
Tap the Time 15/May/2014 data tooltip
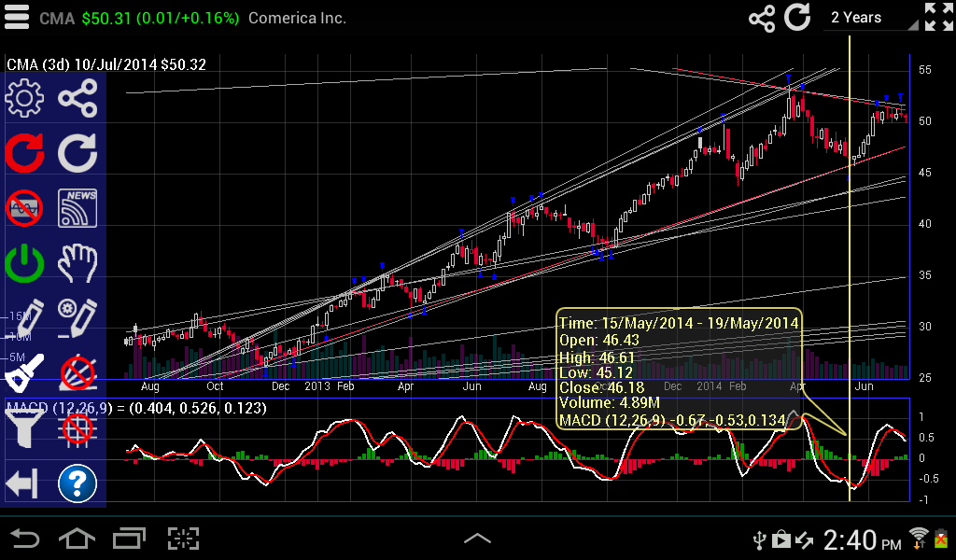(680, 370)
